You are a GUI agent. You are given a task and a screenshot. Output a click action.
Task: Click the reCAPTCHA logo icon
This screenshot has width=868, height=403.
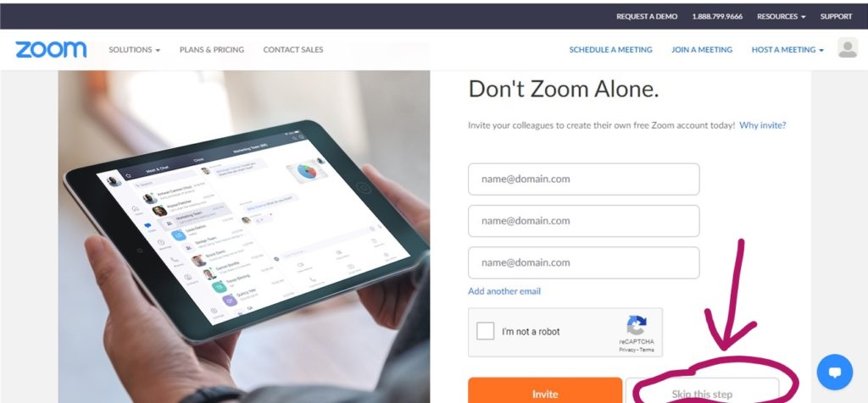pos(637,325)
